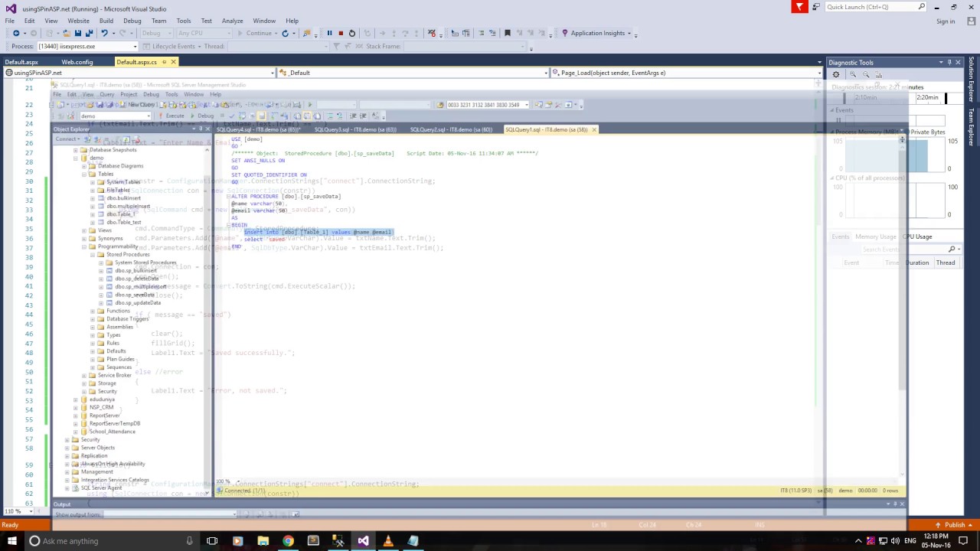Stop debugging with the red square icon
980x551 pixels.
(x=341, y=33)
